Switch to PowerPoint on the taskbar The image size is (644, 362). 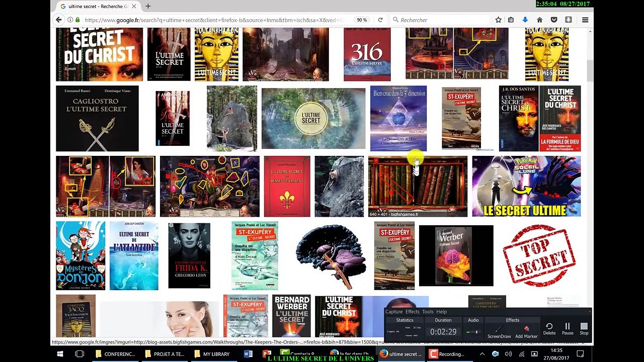267,354
